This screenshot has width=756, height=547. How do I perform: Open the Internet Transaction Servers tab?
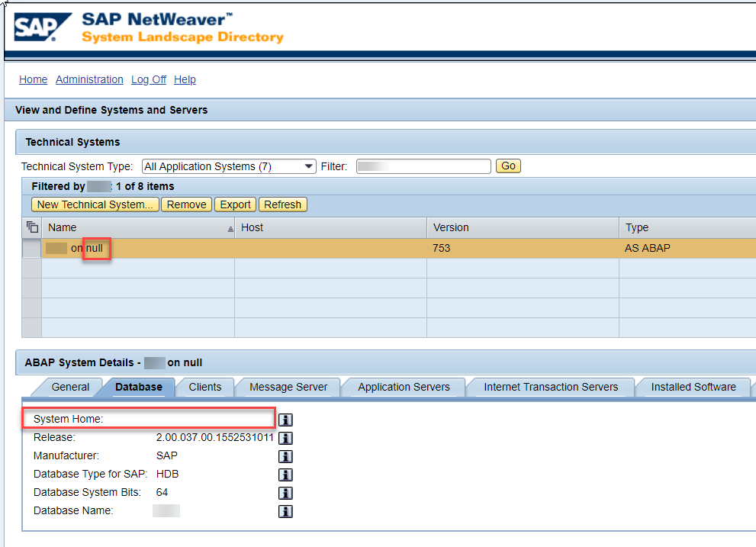point(551,387)
